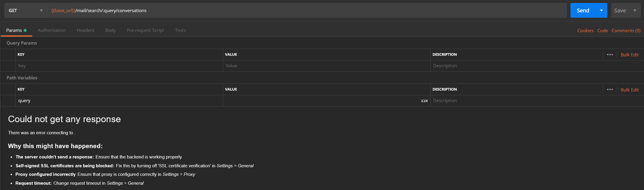Open Bulk Edit for Query Params

[630, 55]
